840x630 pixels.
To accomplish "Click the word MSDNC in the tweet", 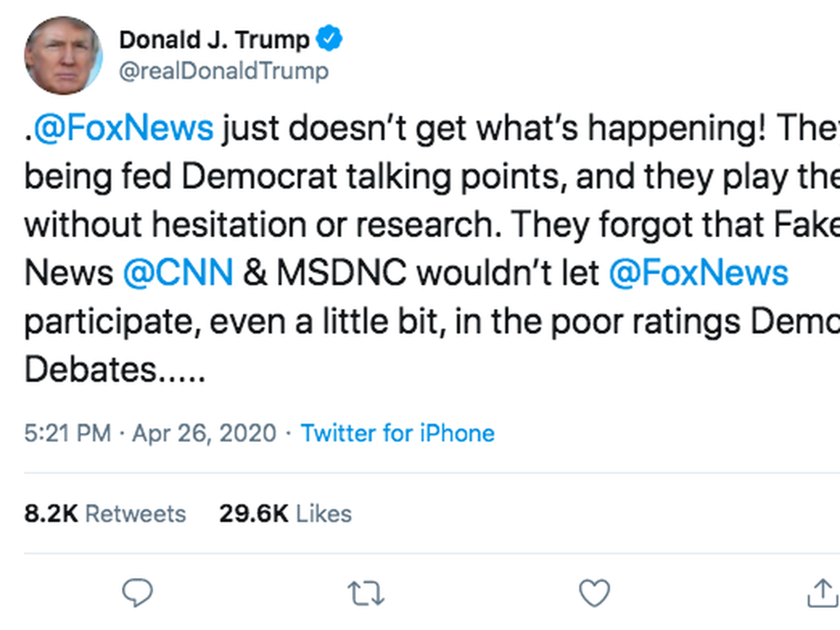I will point(341,273).
